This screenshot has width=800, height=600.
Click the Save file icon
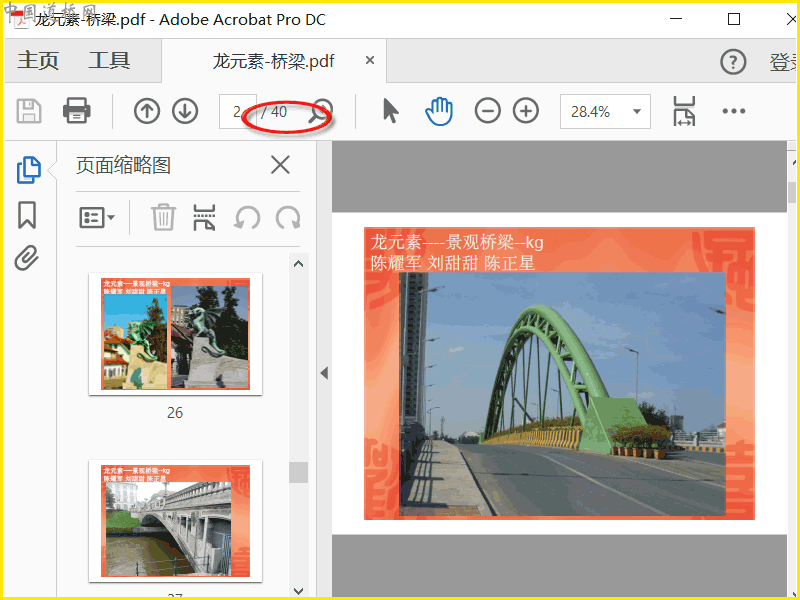tap(29, 111)
